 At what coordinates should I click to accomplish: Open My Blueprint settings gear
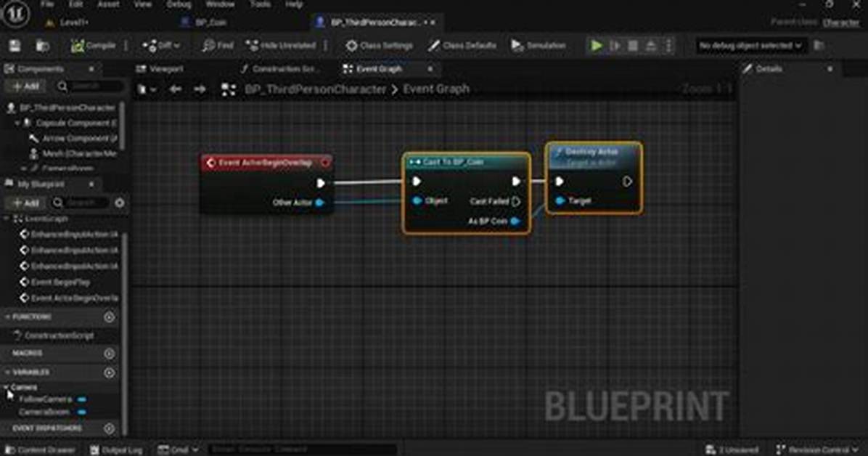pyautogui.click(x=120, y=203)
